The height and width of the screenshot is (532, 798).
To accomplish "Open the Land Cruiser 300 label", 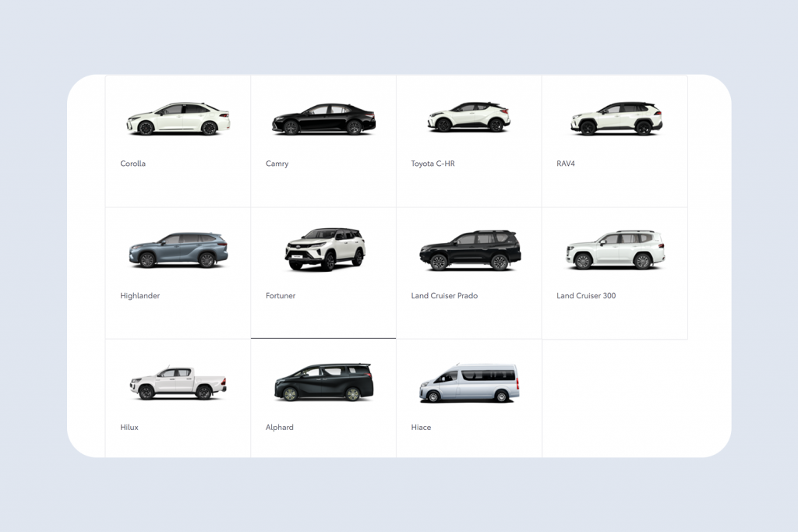I will pos(586,295).
